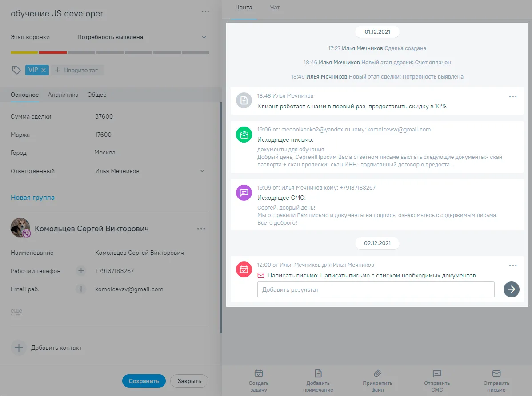Expand more contact fields via еще
The image size is (532, 396).
click(x=16, y=311)
